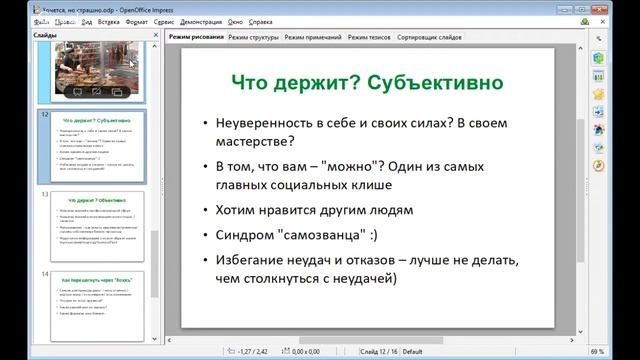Screen dimensions: 640x360
Task: Click the object size icon in status bar
Action: 286,351
